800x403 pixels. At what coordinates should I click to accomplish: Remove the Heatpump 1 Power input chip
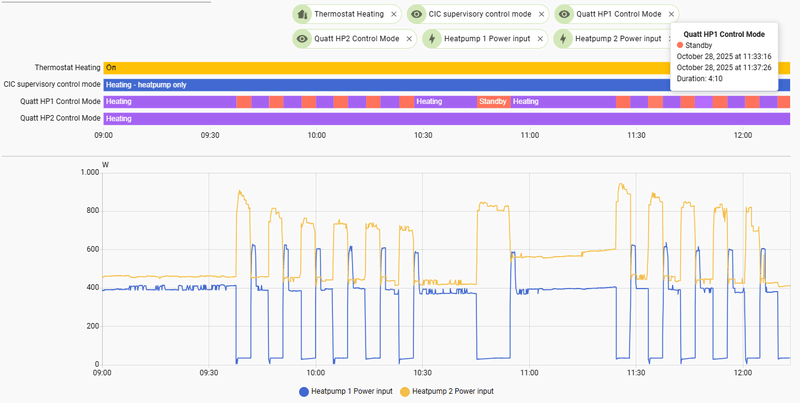[540, 39]
